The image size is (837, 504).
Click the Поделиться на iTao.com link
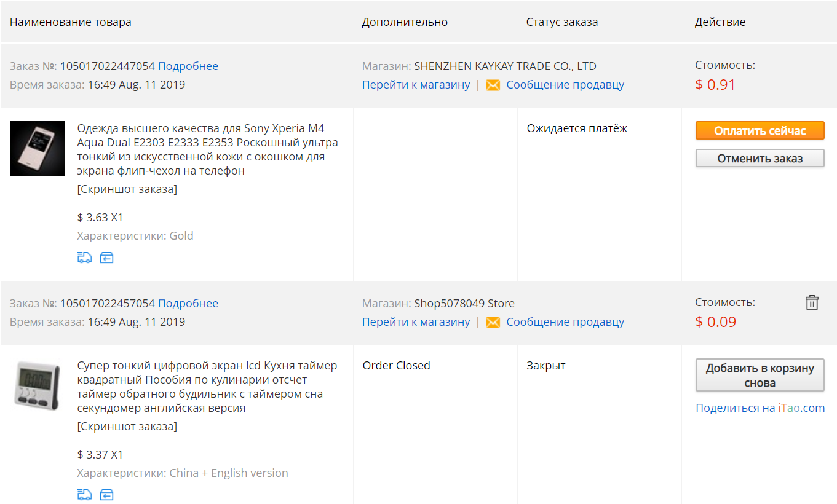coord(760,408)
